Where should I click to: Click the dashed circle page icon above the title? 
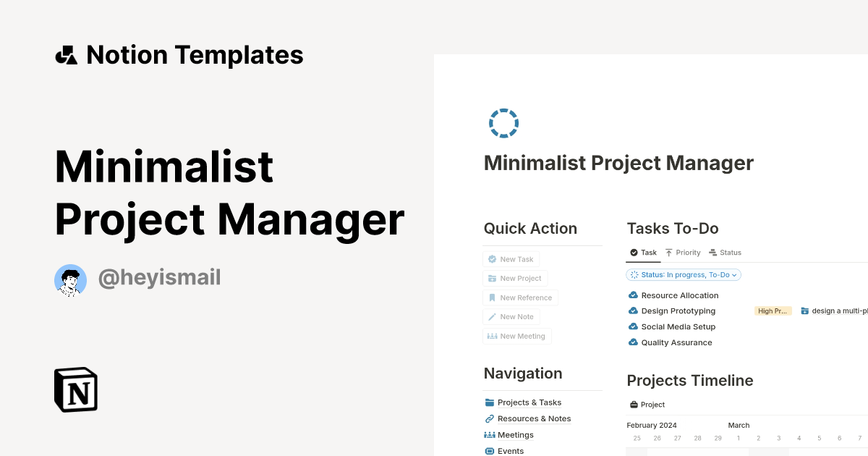click(x=503, y=123)
